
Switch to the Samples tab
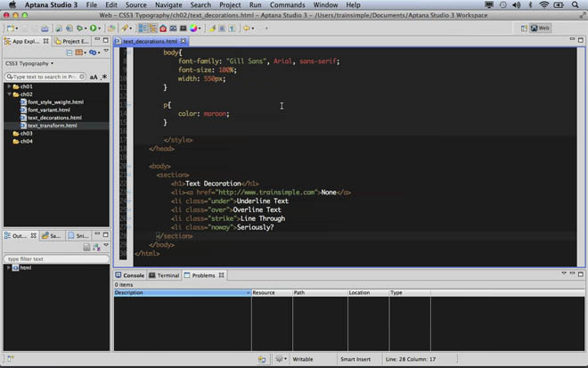(x=51, y=235)
